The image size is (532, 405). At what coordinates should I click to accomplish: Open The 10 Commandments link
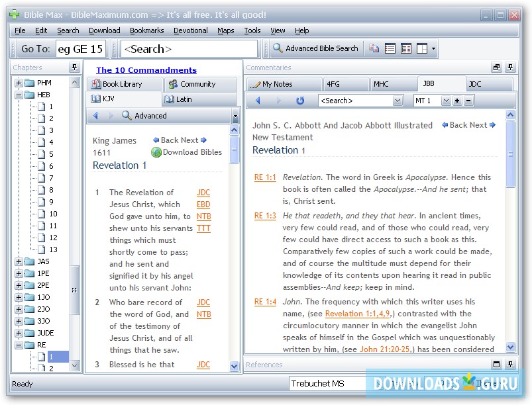(x=146, y=69)
